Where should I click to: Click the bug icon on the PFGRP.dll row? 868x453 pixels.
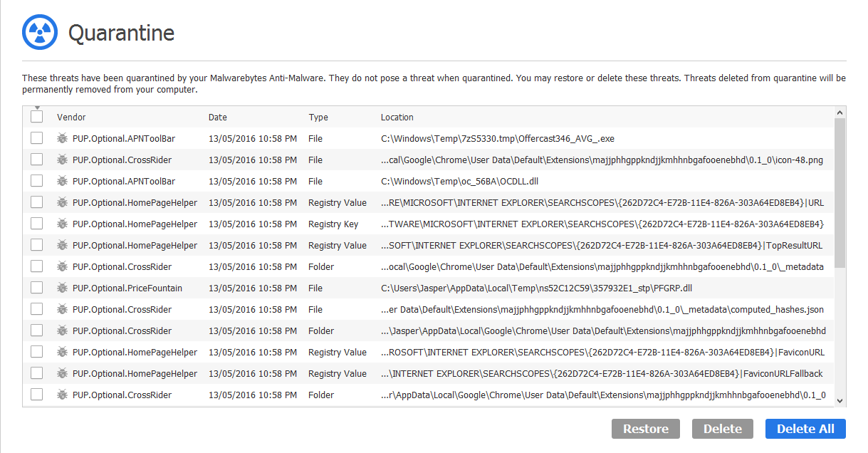(63, 288)
